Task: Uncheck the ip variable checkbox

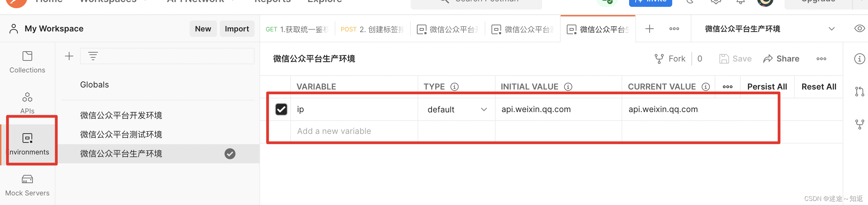Action: 281,109
